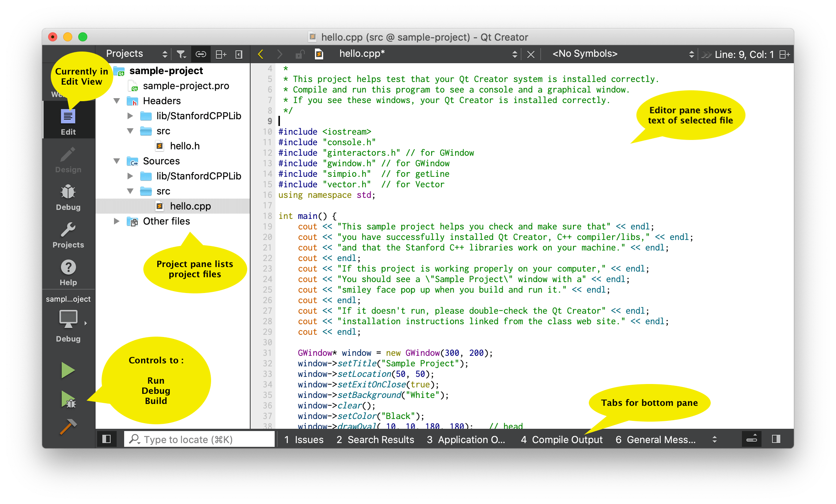Expand lib/StanfordCPPLib under Sources
The image size is (836, 504).
coord(130,176)
